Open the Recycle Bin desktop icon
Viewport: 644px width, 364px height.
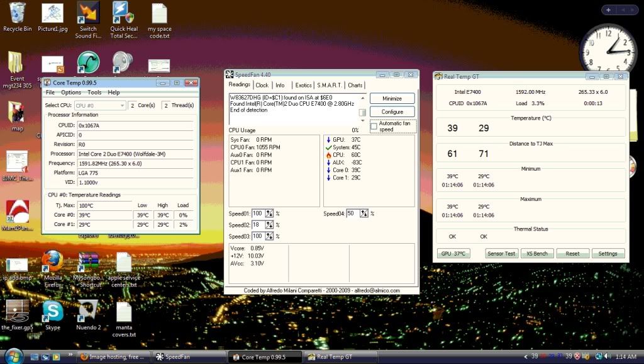17,14
